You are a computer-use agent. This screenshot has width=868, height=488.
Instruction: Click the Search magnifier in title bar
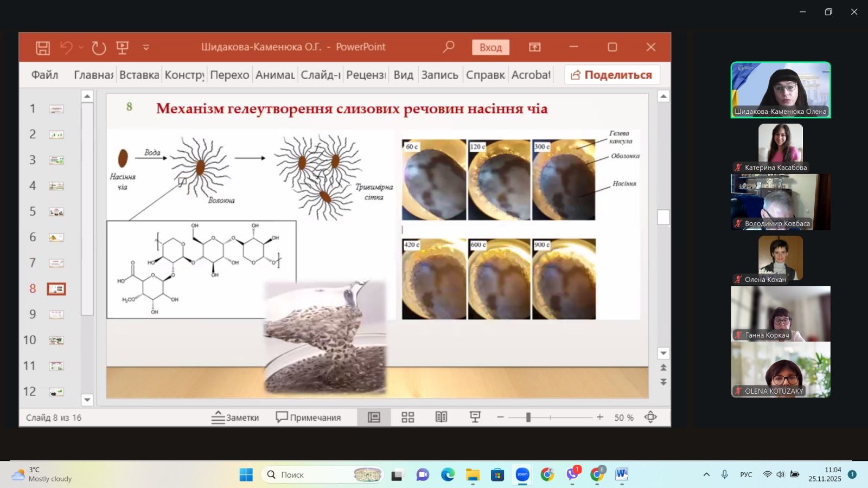(x=448, y=47)
